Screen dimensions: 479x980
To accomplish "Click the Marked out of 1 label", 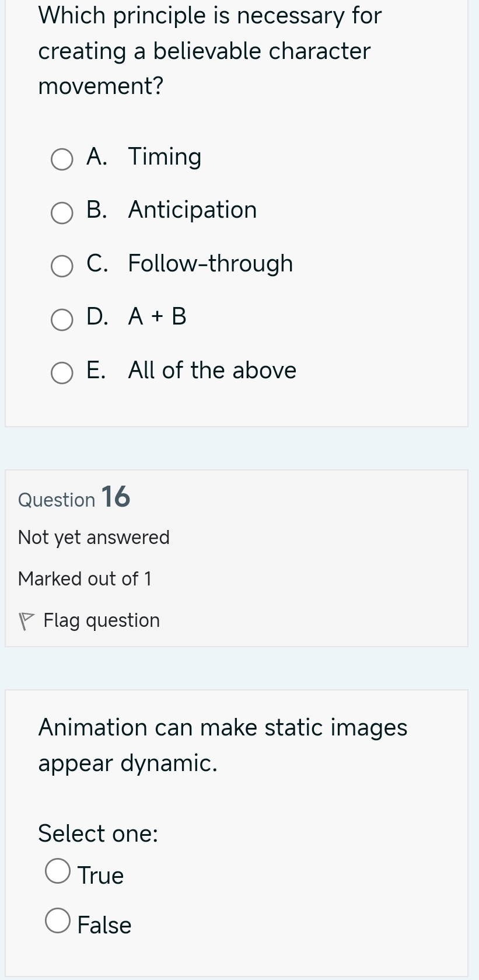I will [x=85, y=578].
